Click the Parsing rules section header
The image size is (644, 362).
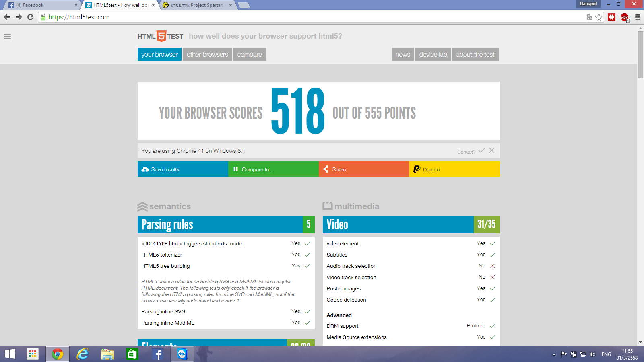(226, 224)
